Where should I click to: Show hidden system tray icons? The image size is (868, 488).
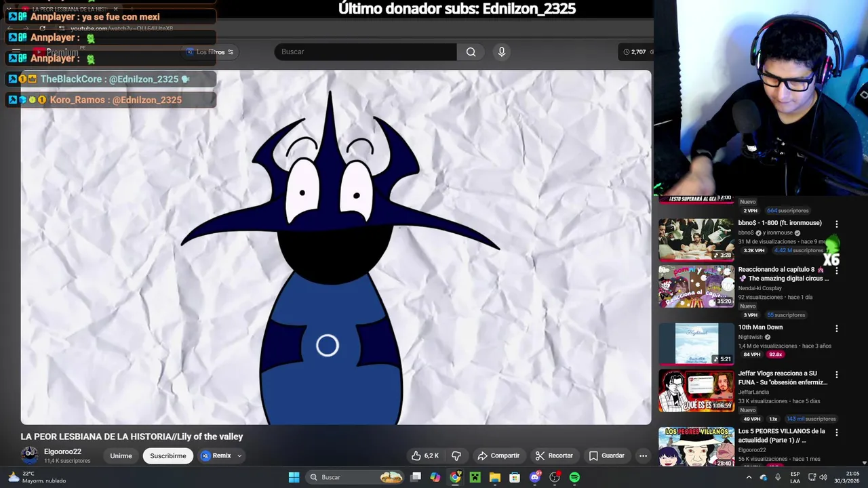coord(749,477)
